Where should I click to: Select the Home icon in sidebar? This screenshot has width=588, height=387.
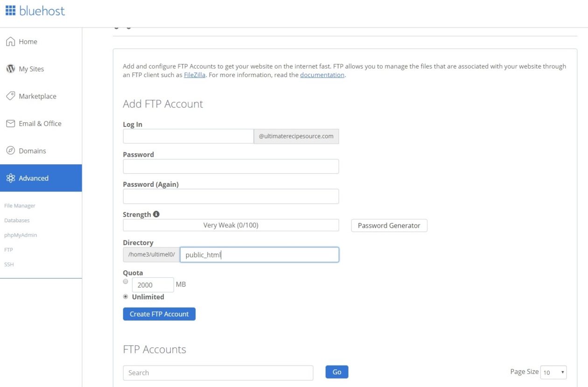pos(9,41)
